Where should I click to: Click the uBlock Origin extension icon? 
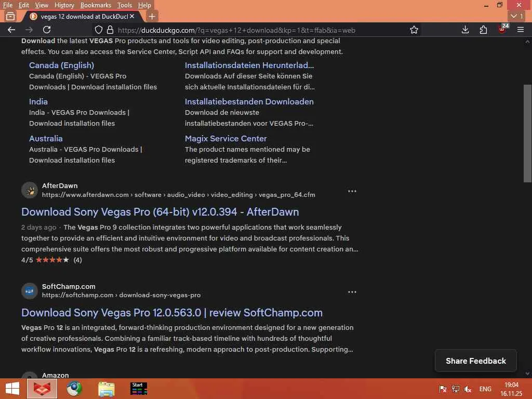point(502,29)
